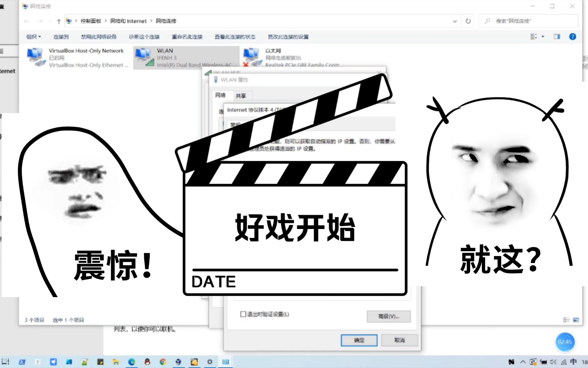Click the Settings gear on the taskbar

(x=209, y=362)
